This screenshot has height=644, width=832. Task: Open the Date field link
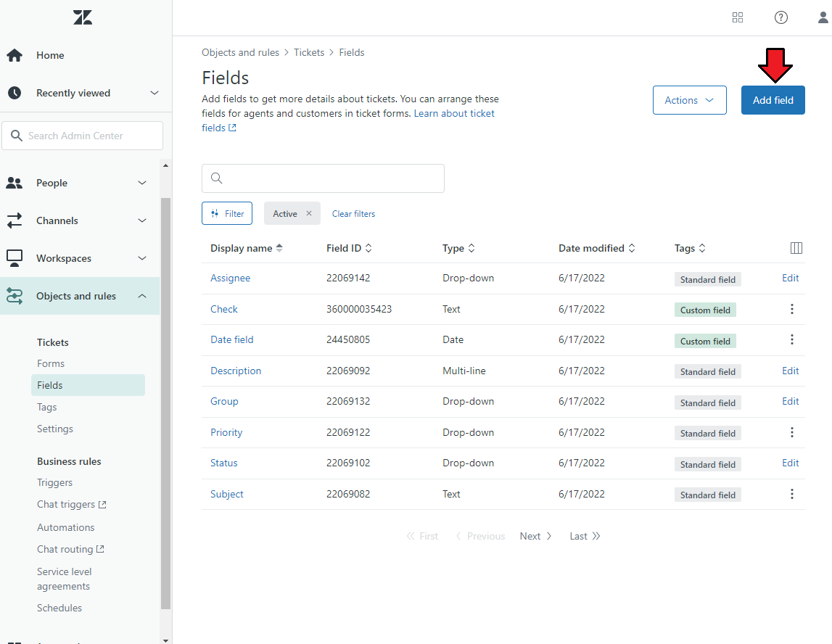pos(232,339)
